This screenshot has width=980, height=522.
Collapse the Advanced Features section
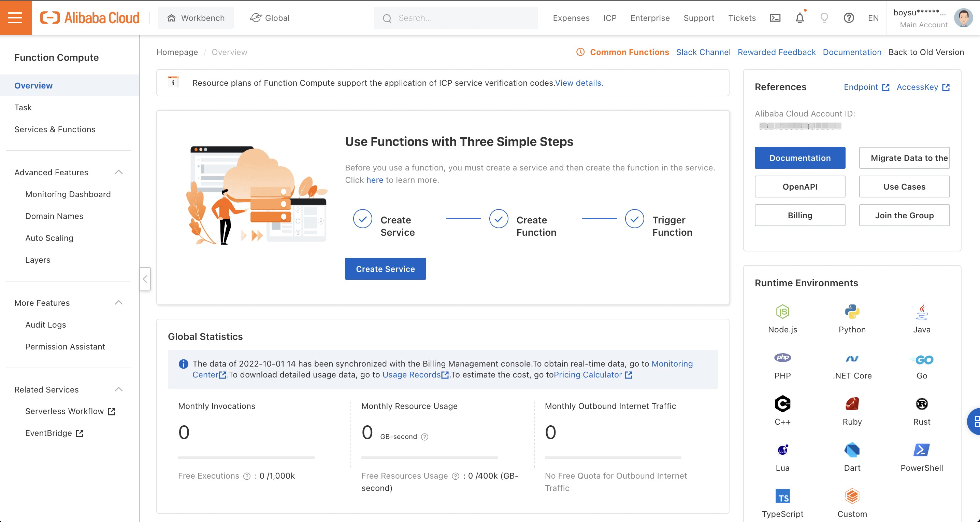click(119, 172)
